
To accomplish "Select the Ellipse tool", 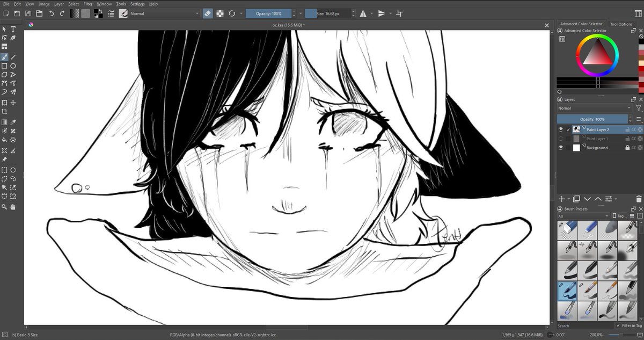I will click(x=13, y=66).
